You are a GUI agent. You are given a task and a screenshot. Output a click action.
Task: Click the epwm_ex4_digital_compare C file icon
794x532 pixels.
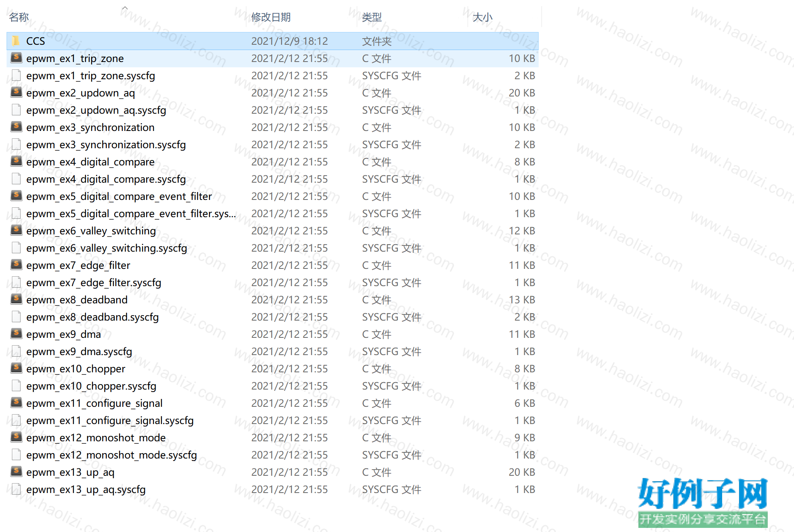16,161
